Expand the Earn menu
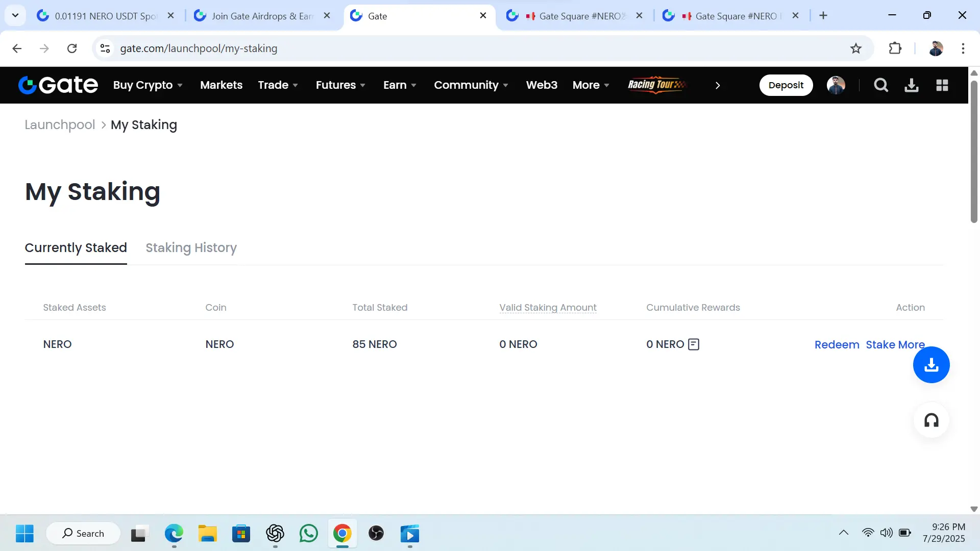The height and width of the screenshot is (551, 980). 400,85
